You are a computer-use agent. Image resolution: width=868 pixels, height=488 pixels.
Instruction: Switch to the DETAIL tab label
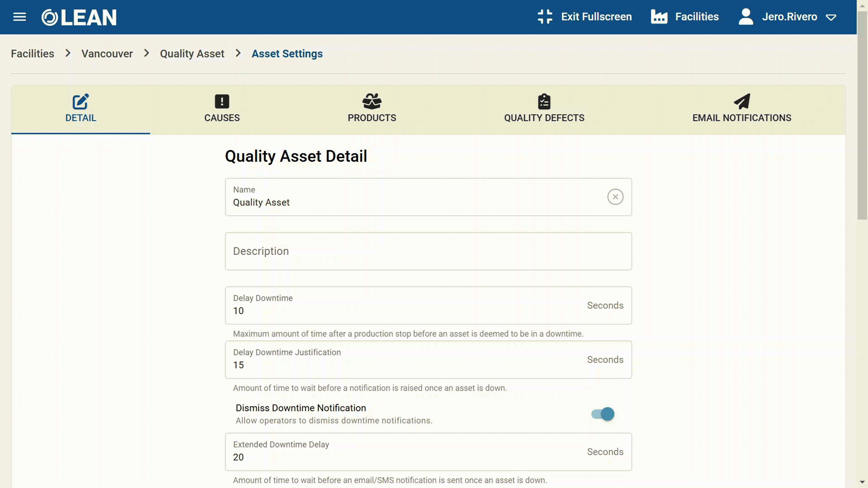tap(81, 118)
